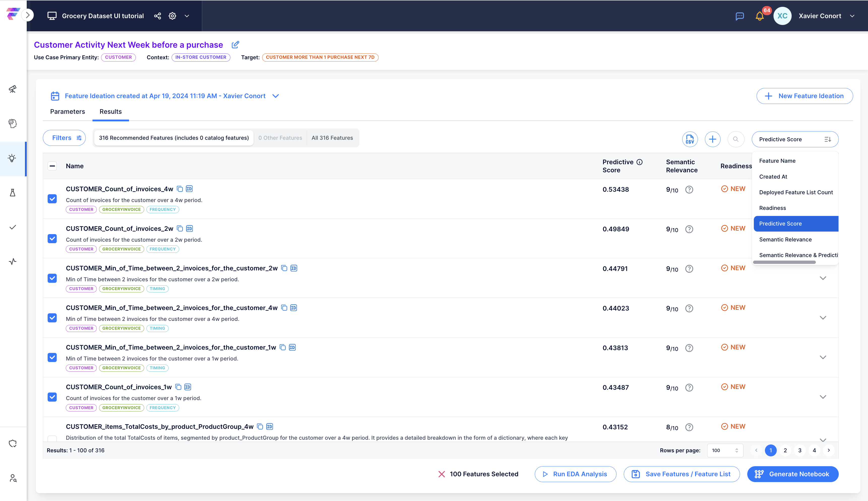The image size is (868, 501).
Task: Copy name of CUSTOMER_Count_of_invoices_4w
Action: pyautogui.click(x=180, y=189)
